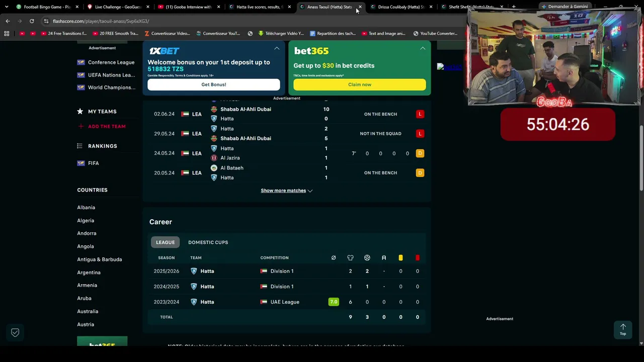The image size is (644, 362).
Task: Collapse the 1xBET ad banner chevron
Action: coord(277,48)
